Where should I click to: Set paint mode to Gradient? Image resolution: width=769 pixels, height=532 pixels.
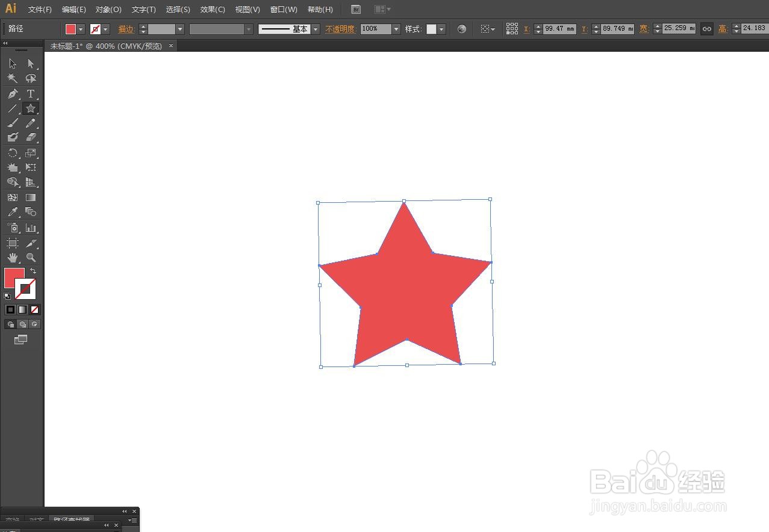click(x=22, y=309)
